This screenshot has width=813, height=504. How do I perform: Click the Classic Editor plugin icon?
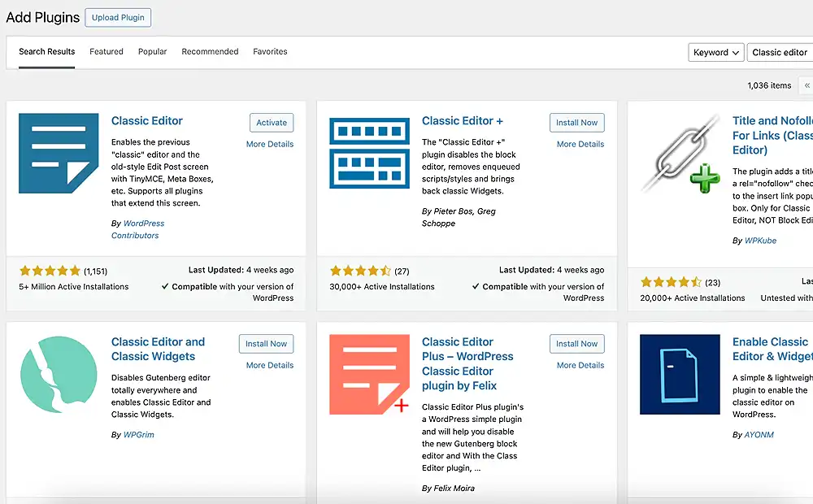59,154
